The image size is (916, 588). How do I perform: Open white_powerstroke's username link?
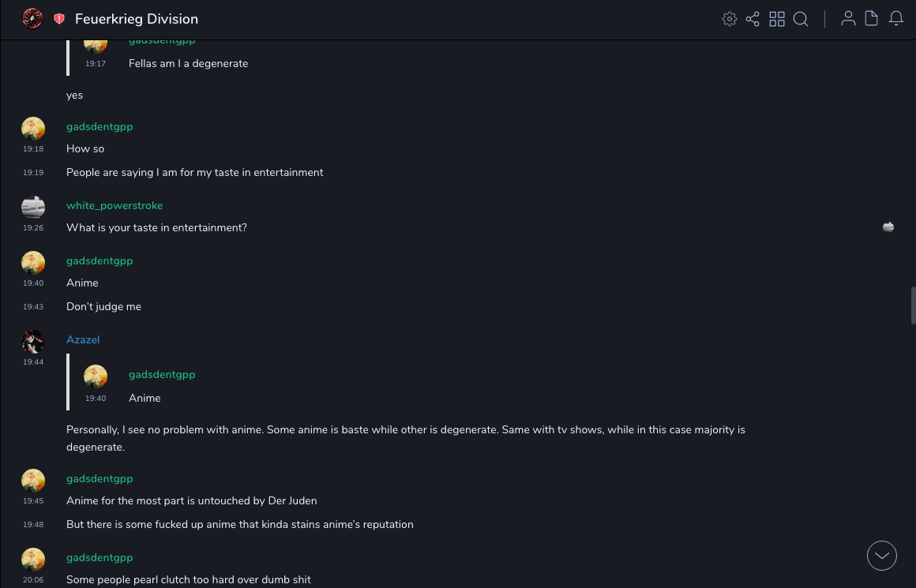pyautogui.click(x=114, y=205)
